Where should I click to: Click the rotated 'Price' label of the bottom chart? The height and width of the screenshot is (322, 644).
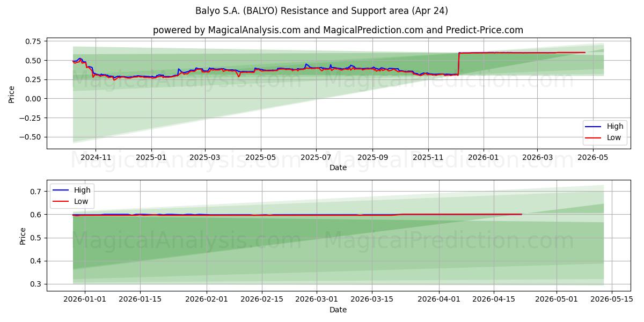tap(23, 236)
